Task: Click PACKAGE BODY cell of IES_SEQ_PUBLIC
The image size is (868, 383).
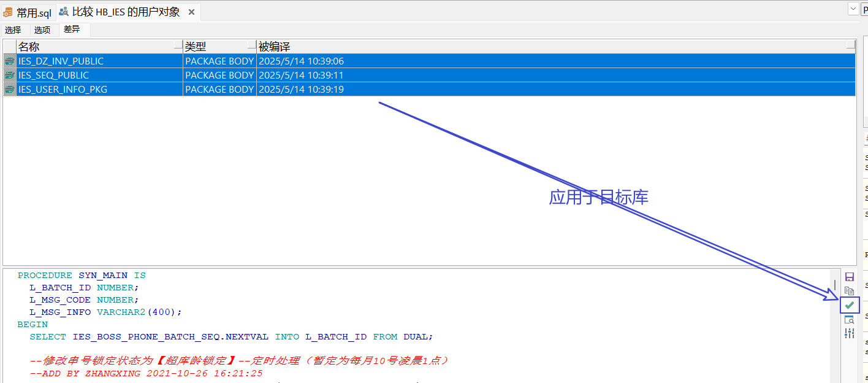Action: click(219, 75)
